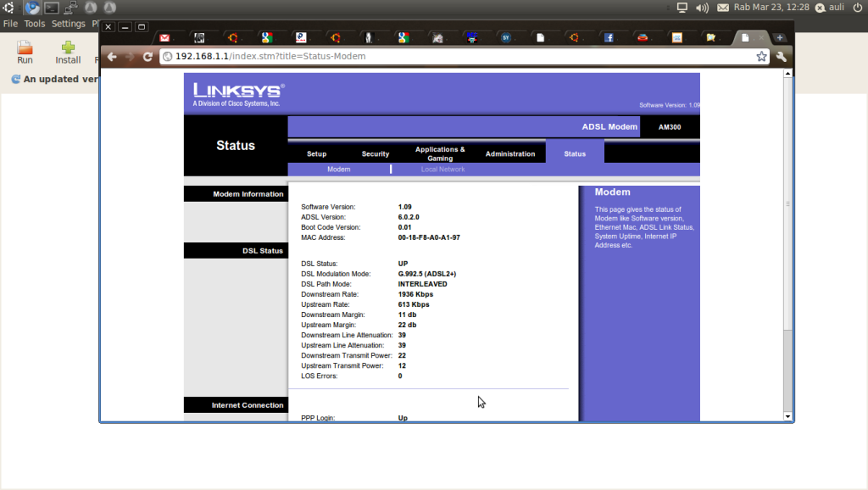Open the Administration tab

tap(510, 154)
